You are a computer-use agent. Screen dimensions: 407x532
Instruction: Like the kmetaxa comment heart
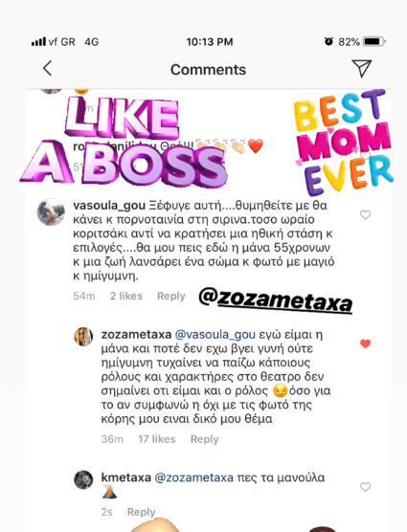click(365, 487)
